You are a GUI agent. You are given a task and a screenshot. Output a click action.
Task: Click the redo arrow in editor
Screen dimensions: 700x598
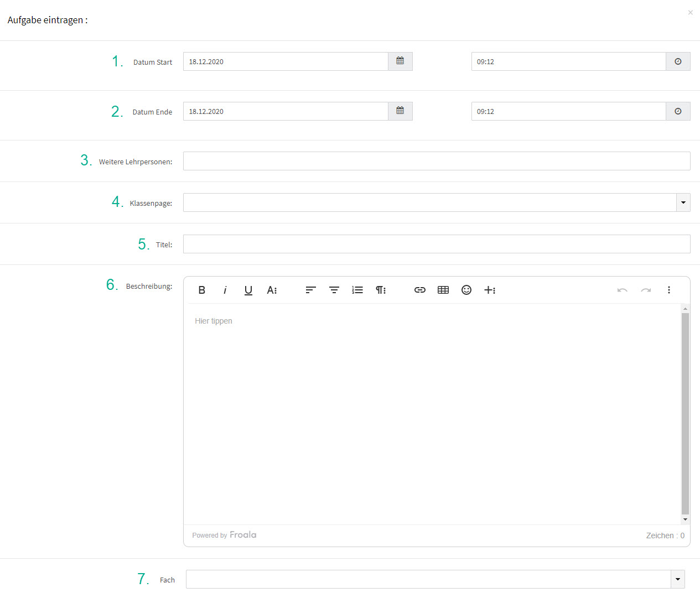point(646,290)
